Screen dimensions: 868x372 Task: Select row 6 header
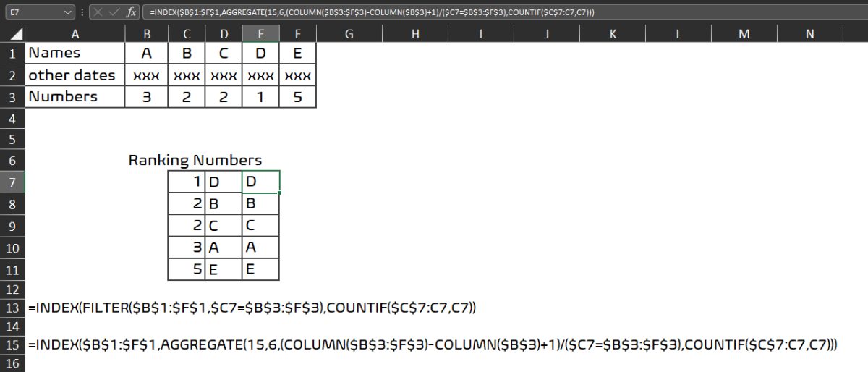point(12,160)
